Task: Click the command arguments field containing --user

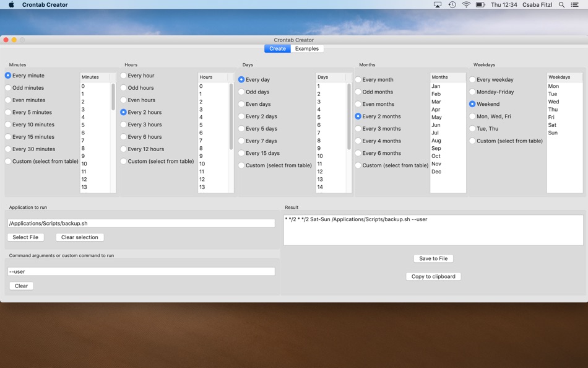Action: click(141, 271)
